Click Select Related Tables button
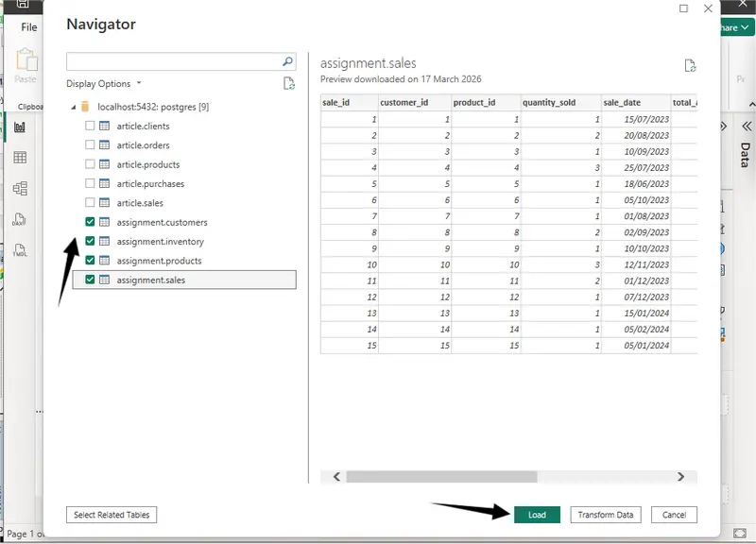Screen dimensions: 756x544 click(x=112, y=515)
